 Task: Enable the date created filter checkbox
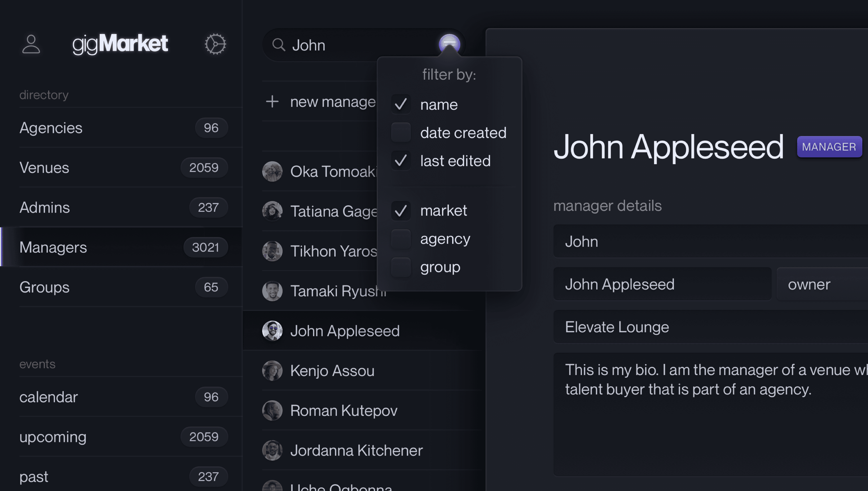coord(401,132)
